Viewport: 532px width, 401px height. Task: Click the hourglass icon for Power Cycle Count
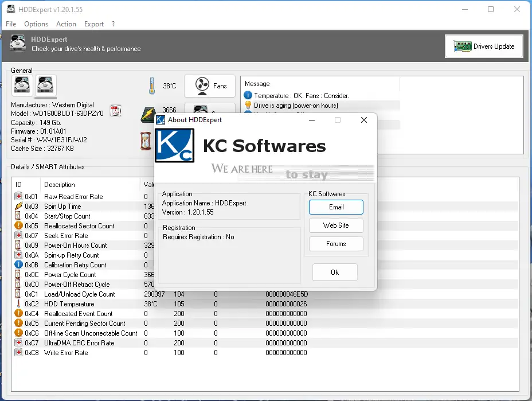click(x=18, y=274)
